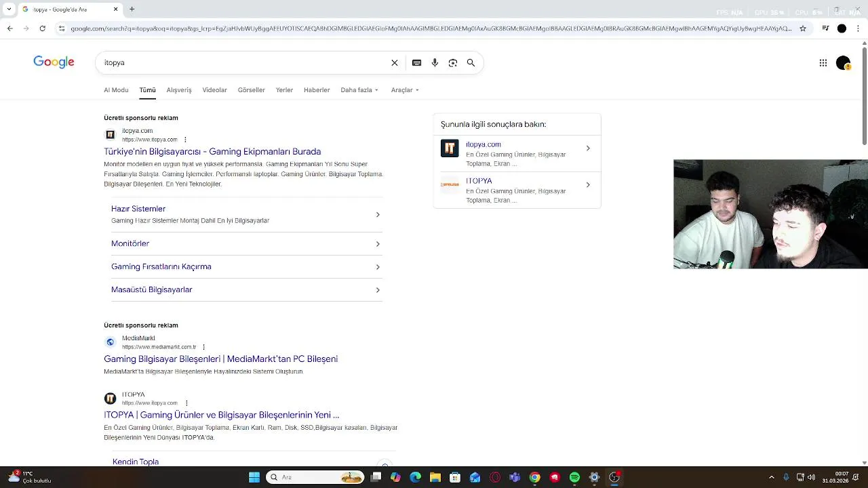
Task: Select the Alışveriş search tab
Action: click(x=179, y=90)
